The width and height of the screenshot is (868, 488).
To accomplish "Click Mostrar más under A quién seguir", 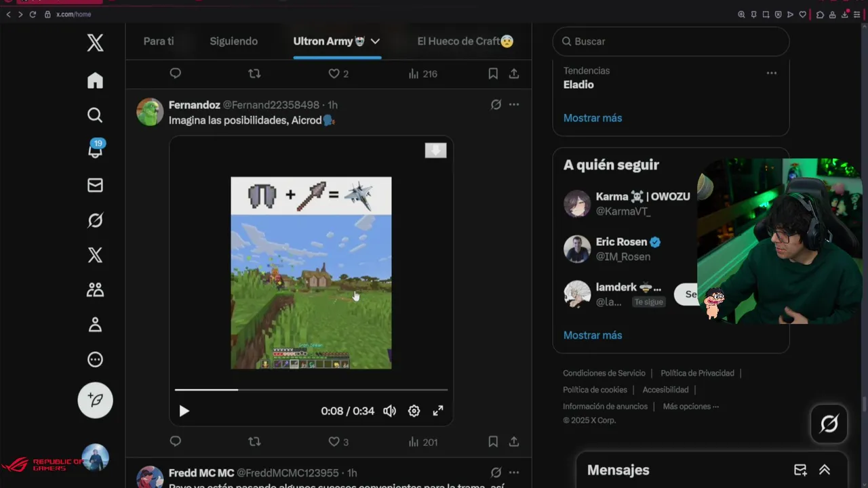I will pyautogui.click(x=593, y=335).
